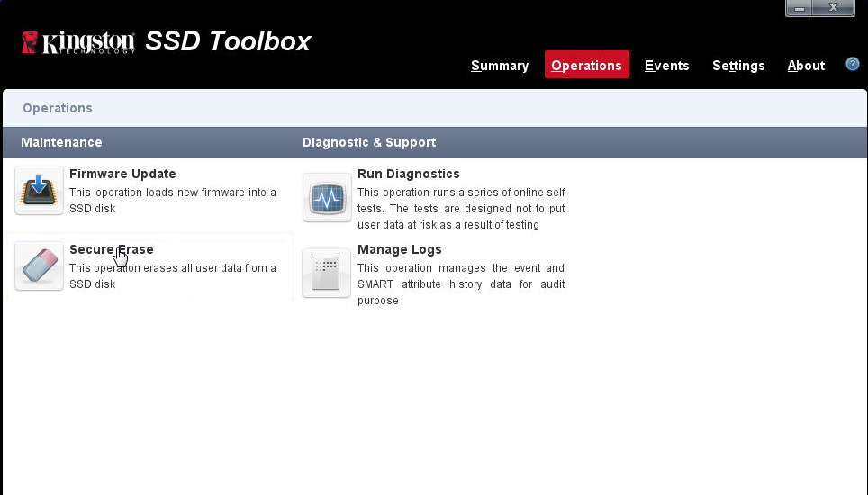Click the Diagnostic & Support header

tap(369, 142)
